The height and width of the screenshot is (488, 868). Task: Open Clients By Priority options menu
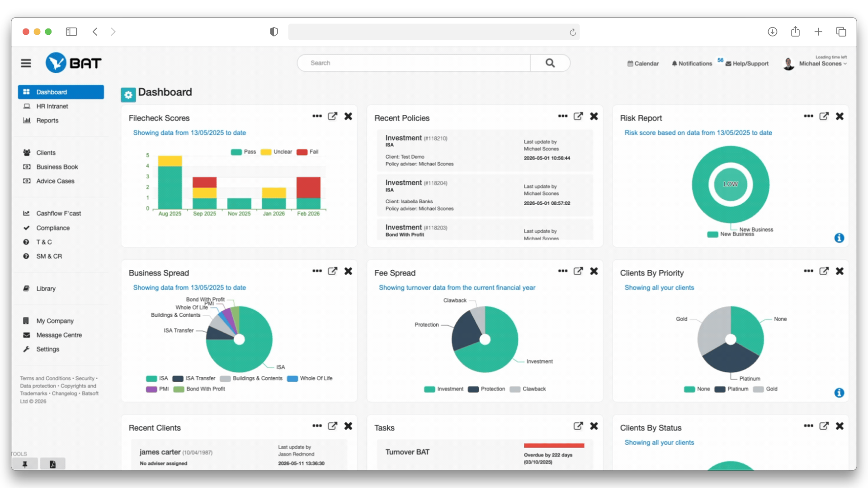pos(809,271)
